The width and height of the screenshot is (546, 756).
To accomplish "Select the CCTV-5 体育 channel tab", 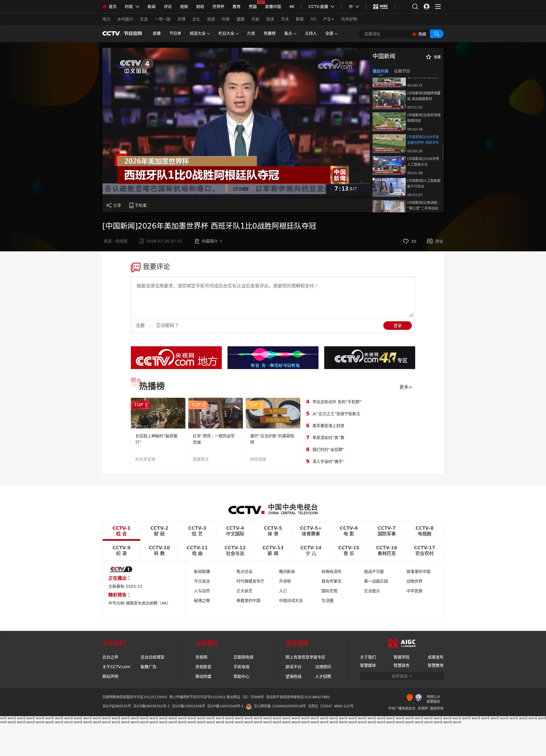I will click(273, 531).
